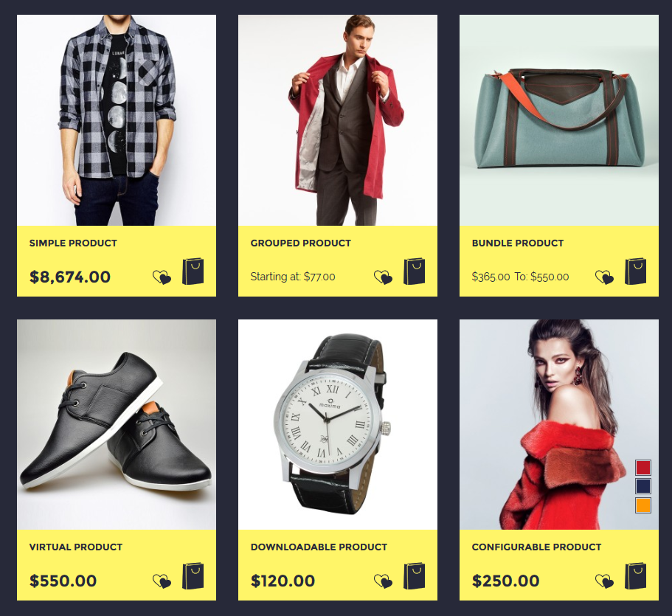This screenshot has width=672, height=616.
Task: Click shopping bag icon for Configurable Product
Action: tap(635, 575)
